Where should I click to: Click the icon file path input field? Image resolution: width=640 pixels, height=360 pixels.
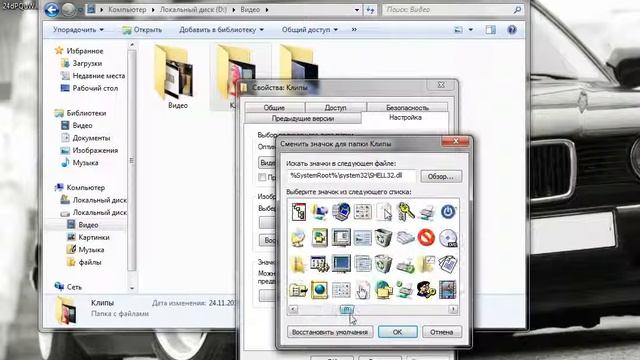352,176
